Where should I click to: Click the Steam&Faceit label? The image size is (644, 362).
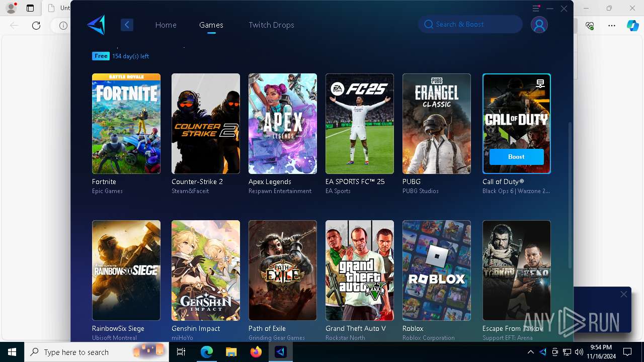pos(190,191)
